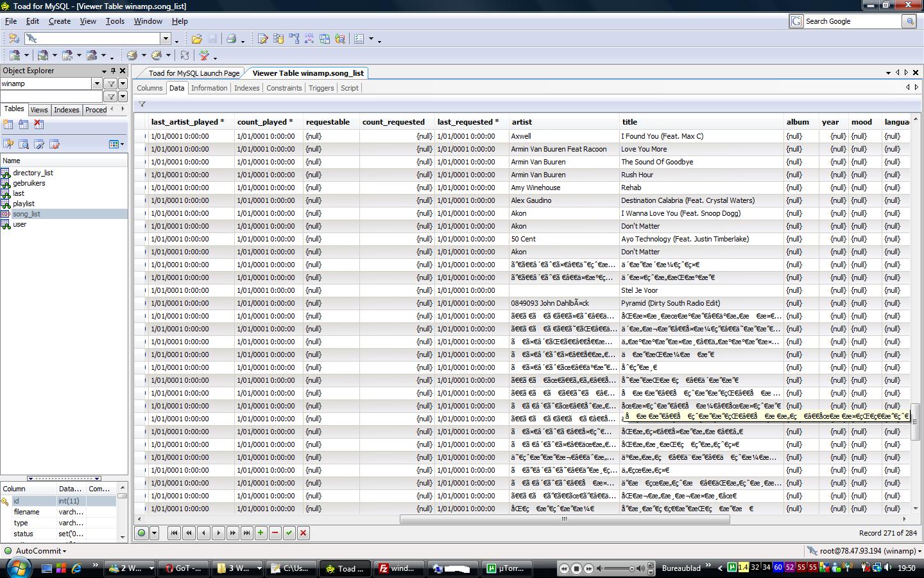Select the directory_list table

(33, 173)
